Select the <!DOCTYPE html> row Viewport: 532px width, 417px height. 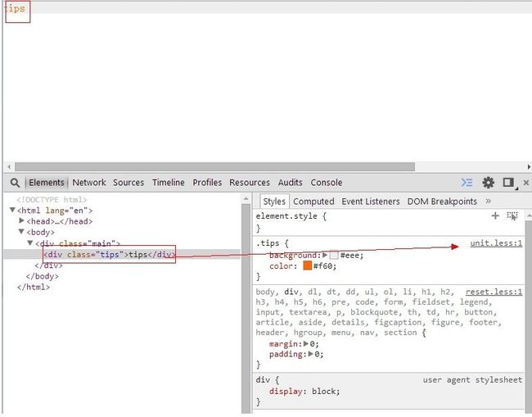(x=52, y=200)
